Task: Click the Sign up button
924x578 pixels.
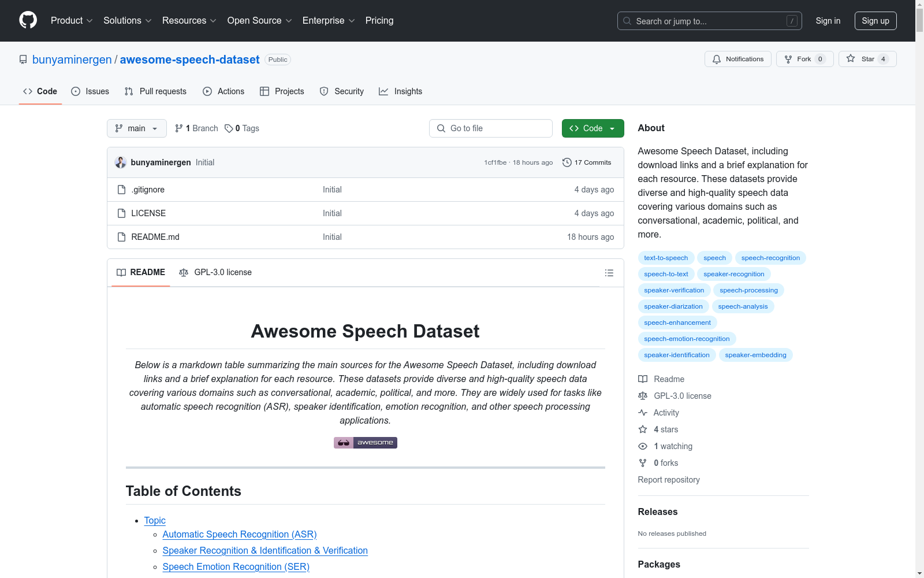Action: tap(875, 21)
